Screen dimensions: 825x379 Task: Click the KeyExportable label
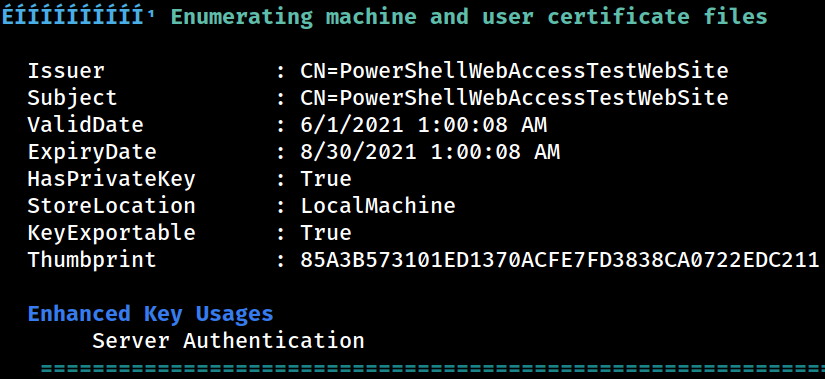coord(112,233)
